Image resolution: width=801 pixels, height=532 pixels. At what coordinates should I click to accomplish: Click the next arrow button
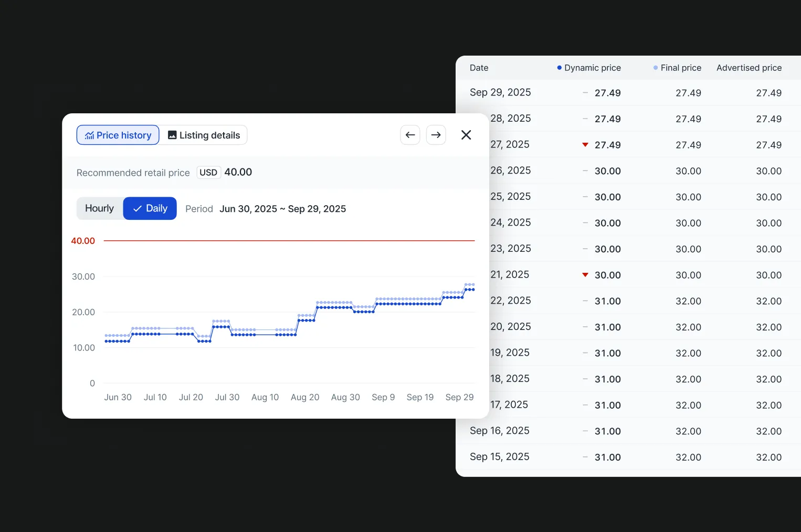[x=436, y=135]
